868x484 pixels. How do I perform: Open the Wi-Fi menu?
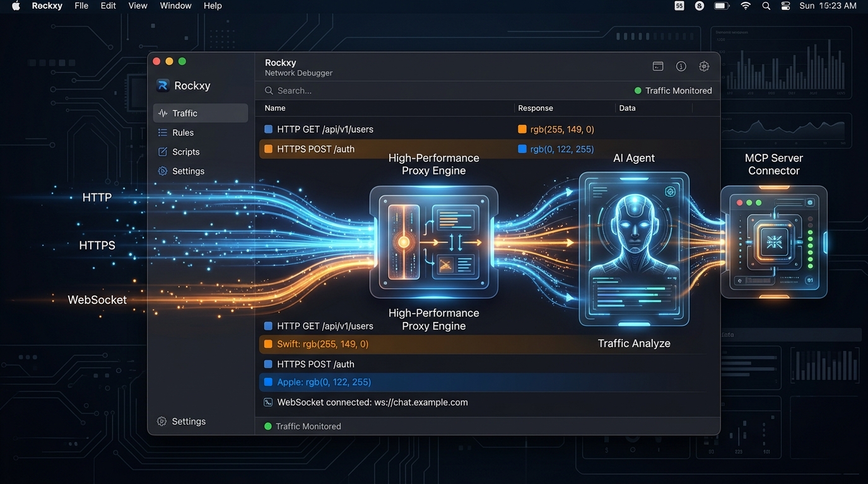click(x=746, y=6)
